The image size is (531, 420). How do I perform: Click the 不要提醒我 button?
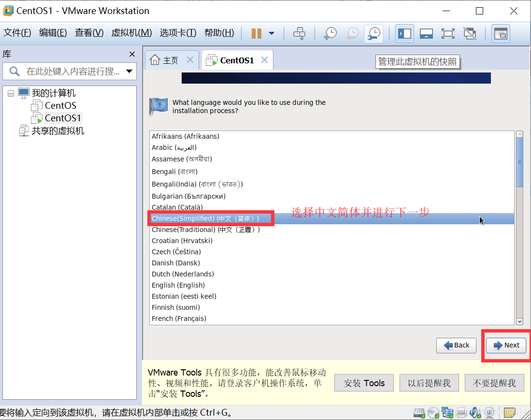click(494, 383)
